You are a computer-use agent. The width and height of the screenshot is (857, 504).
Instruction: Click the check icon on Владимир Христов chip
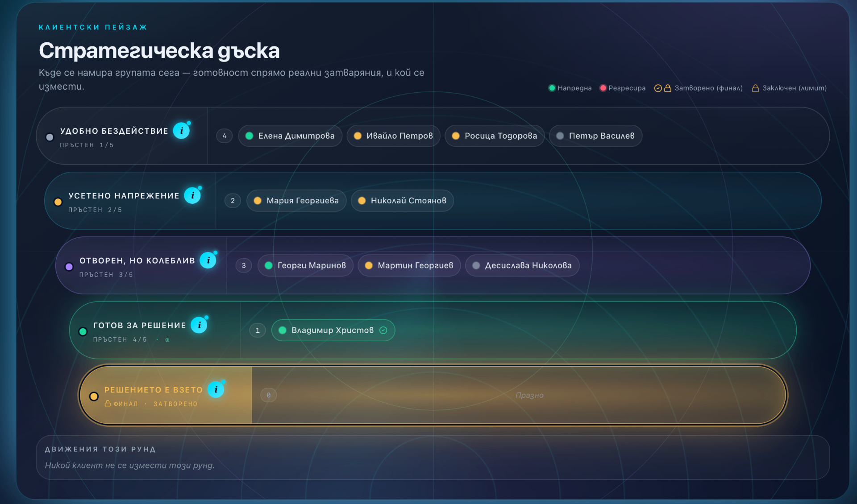pos(383,330)
